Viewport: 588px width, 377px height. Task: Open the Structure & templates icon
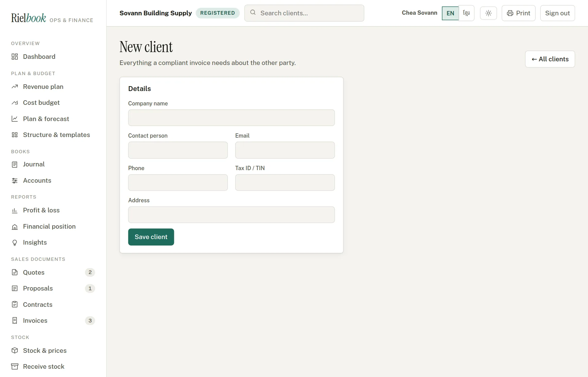(15, 135)
